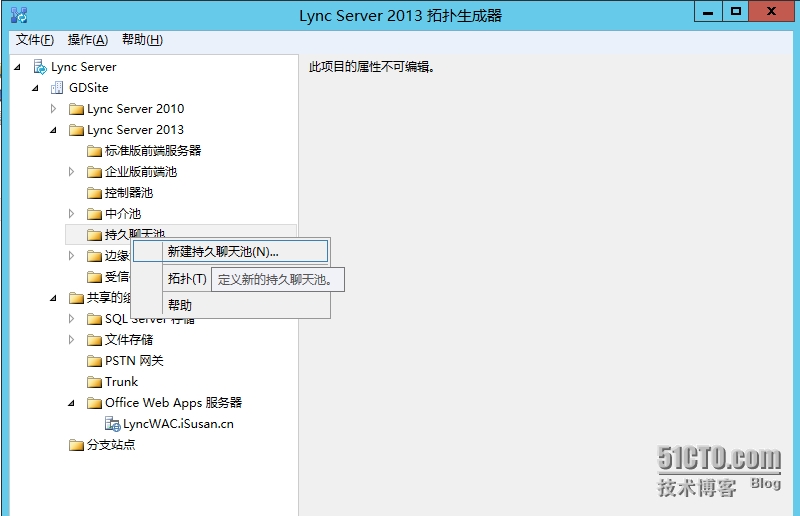800x516 pixels.
Task: Maximize the Topology Builder window
Action: (x=736, y=12)
